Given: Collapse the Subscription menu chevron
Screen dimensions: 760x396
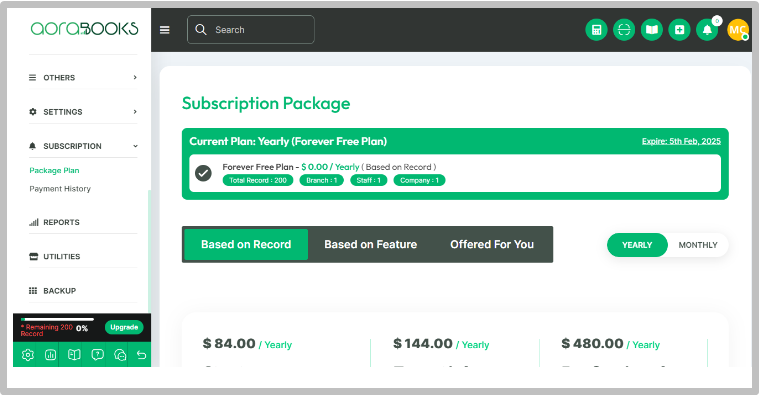Looking at the screenshot, I should coord(135,146).
